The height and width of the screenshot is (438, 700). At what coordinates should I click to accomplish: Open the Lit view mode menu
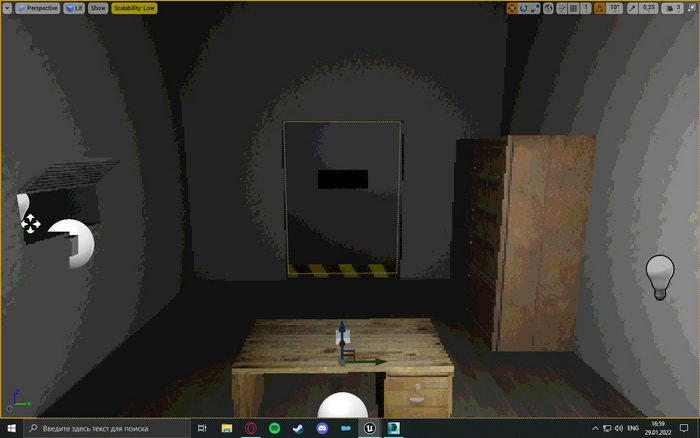click(x=74, y=7)
